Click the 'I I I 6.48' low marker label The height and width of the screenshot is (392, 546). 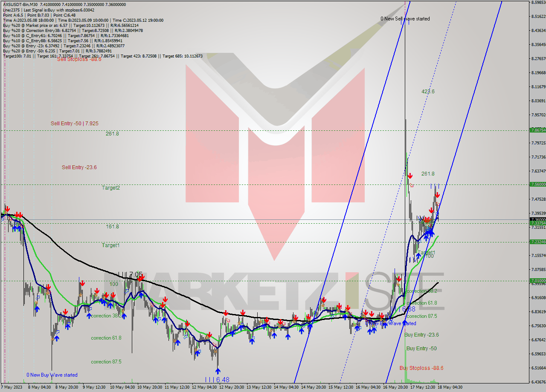tap(217, 380)
